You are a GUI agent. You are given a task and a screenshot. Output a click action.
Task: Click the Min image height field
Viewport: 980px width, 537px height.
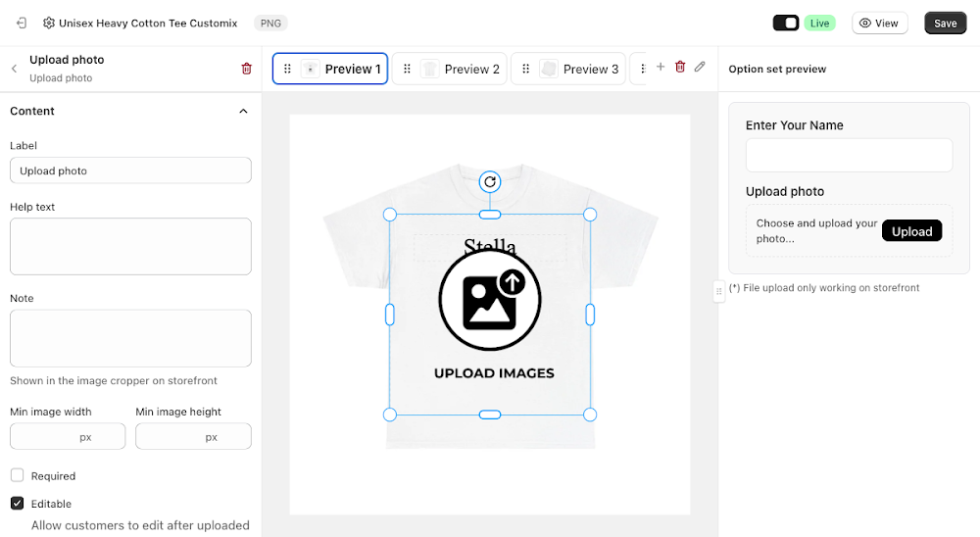(x=193, y=436)
